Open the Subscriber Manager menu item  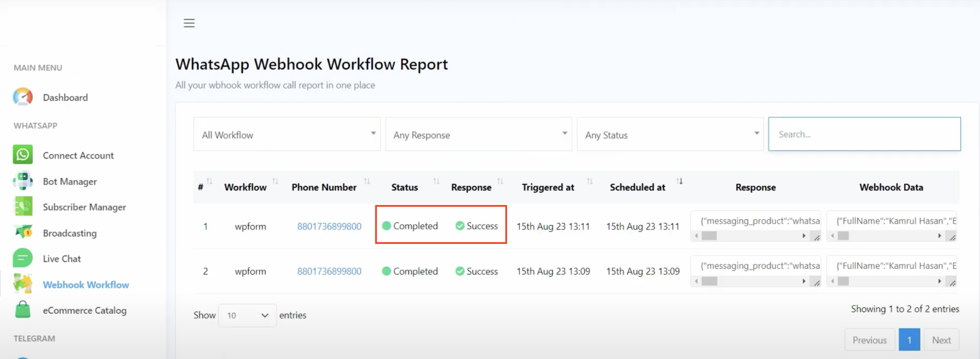click(85, 207)
